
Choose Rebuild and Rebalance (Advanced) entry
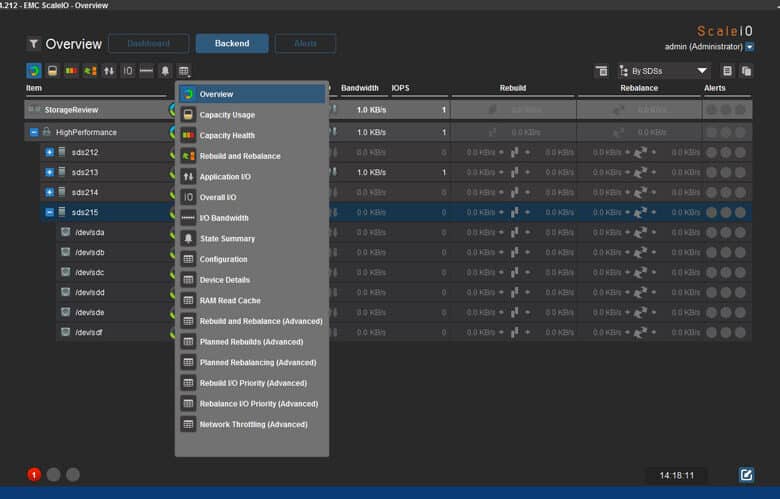coord(252,321)
